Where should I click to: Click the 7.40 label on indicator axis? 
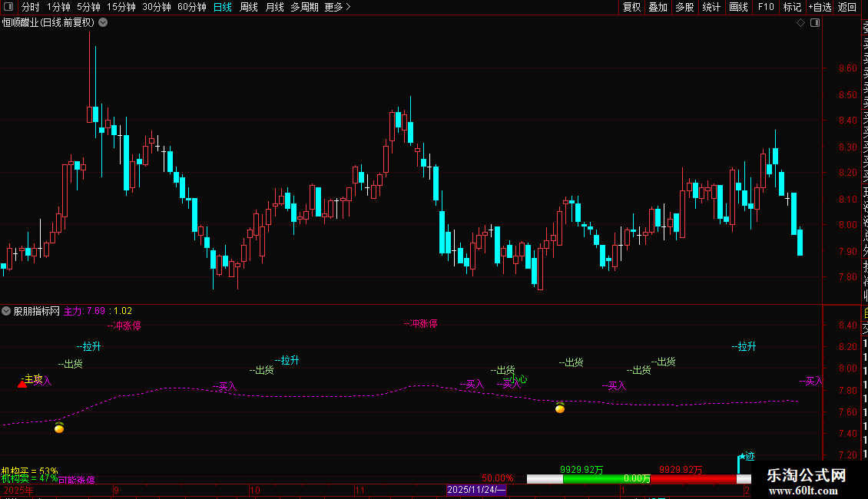[x=847, y=434]
